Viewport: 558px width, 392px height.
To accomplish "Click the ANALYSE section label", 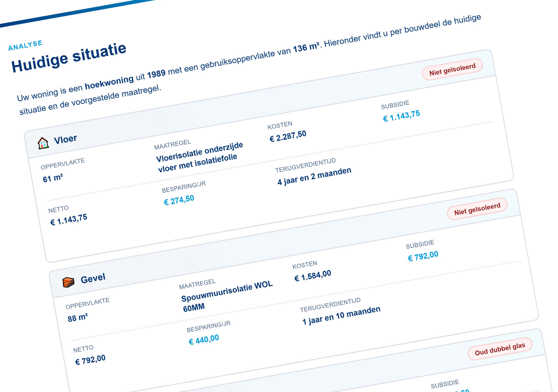I will (x=26, y=46).
